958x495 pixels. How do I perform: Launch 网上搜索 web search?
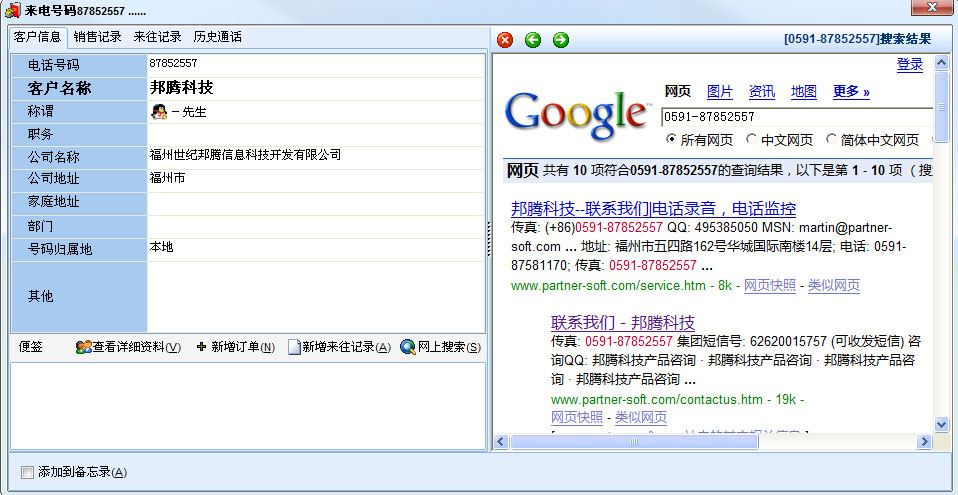(x=441, y=347)
